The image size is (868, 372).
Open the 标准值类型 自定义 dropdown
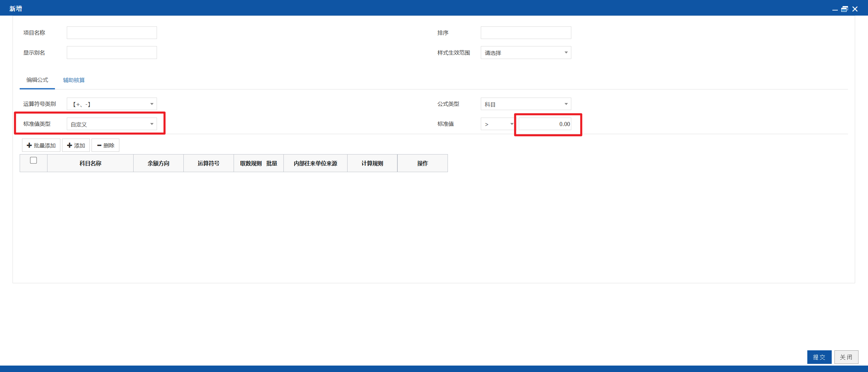tap(112, 124)
